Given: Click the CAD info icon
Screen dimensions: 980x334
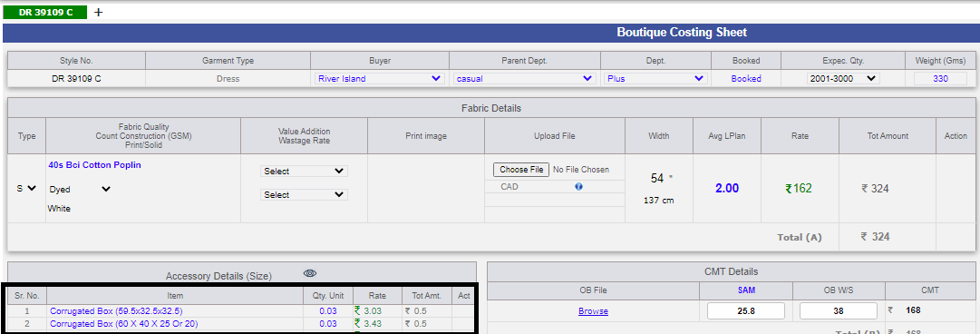Looking at the screenshot, I should (x=578, y=186).
